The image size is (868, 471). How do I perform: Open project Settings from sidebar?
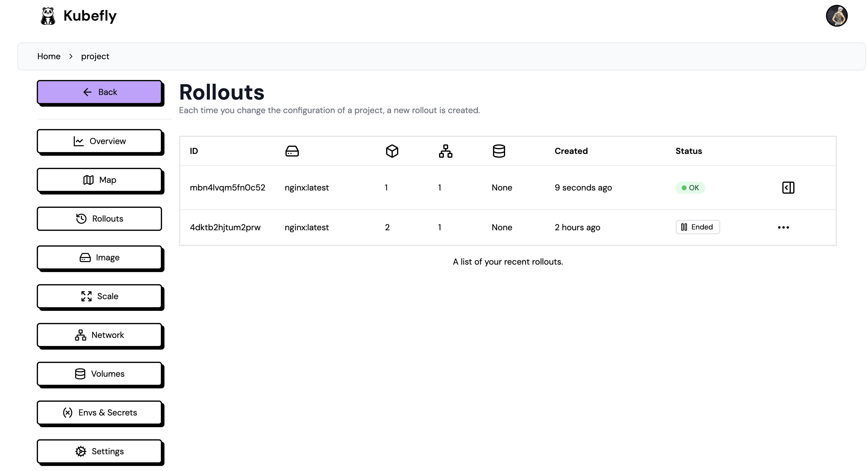coord(99,451)
